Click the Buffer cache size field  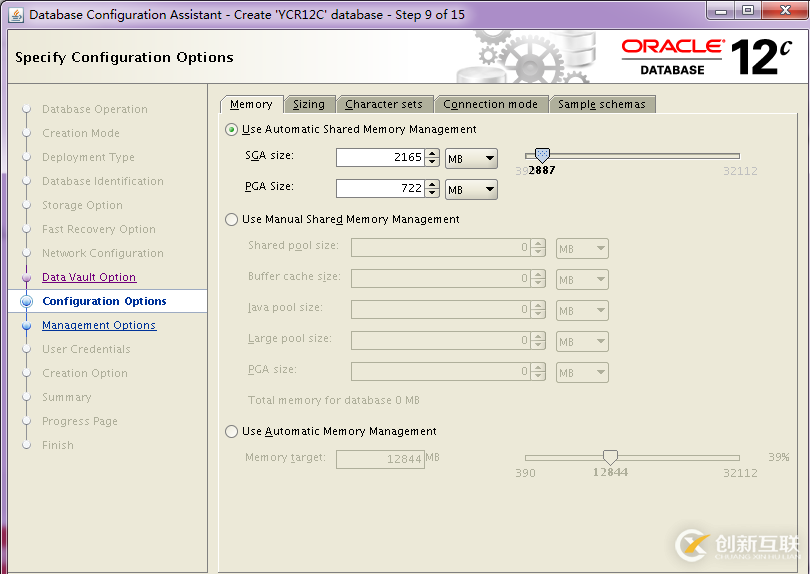[441, 279]
